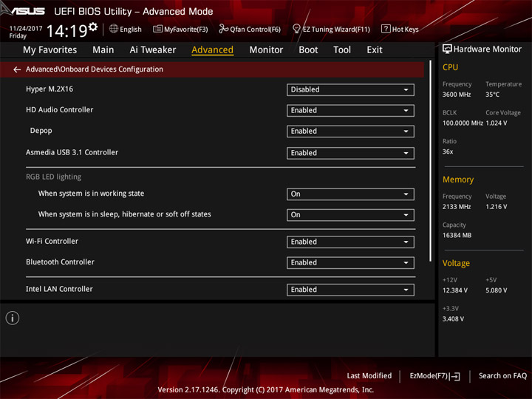
Task: Open RGB LED sleep state dropdown
Action: (x=350, y=215)
